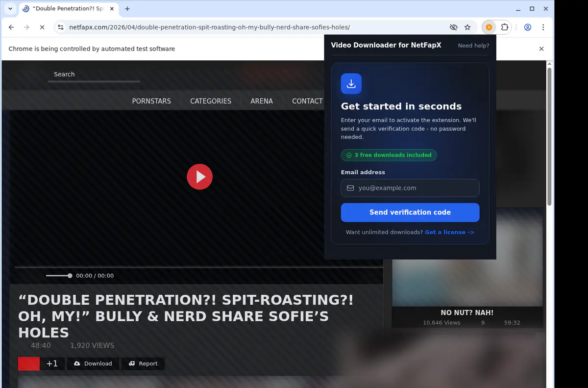Click the orange video downloader extension icon
Screen dimensions: 588x388
click(489, 27)
